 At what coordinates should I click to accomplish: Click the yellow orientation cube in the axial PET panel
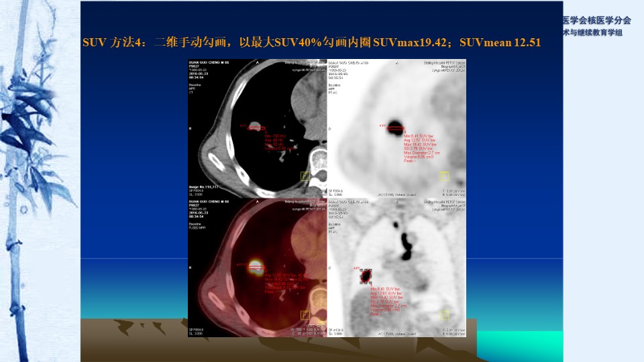[444, 176]
